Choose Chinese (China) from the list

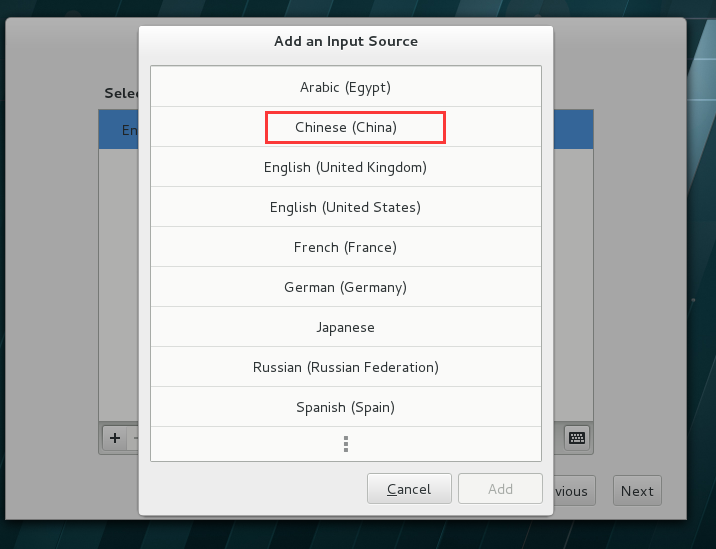coord(346,127)
